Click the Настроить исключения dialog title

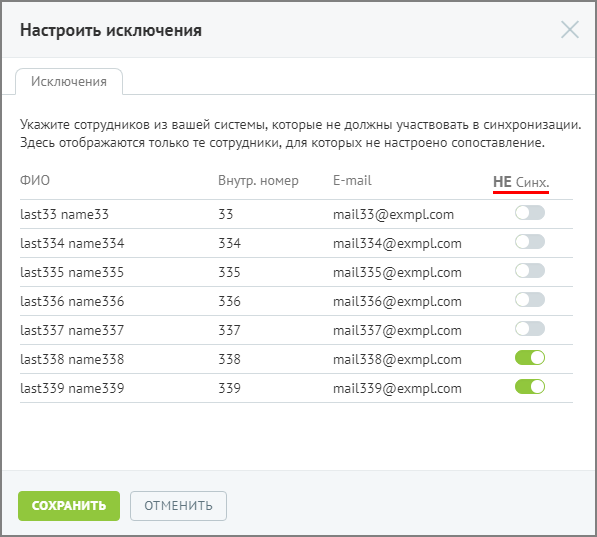111,30
